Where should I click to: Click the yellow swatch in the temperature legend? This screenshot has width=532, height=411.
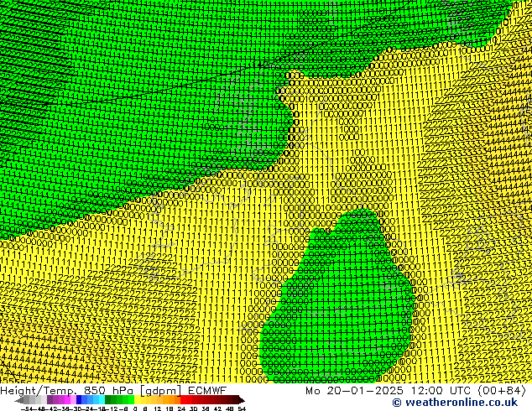pos(137,399)
